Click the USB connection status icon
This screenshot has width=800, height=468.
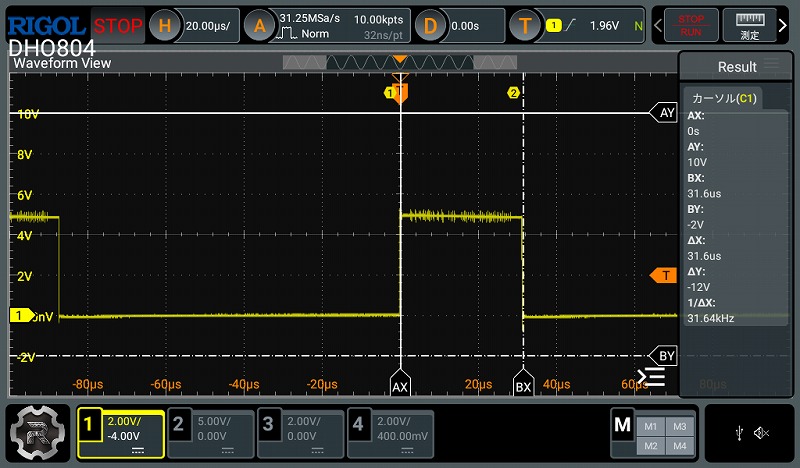point(739,432)
